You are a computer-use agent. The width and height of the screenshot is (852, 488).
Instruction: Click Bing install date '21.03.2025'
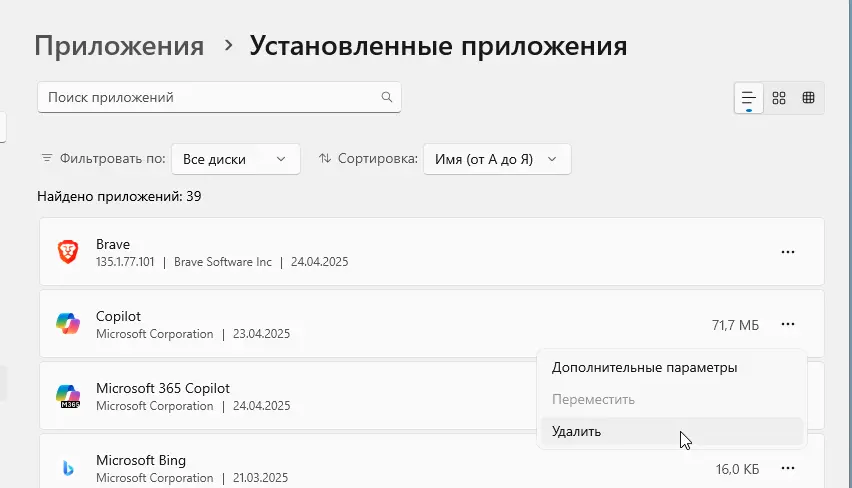pos(260,478)
